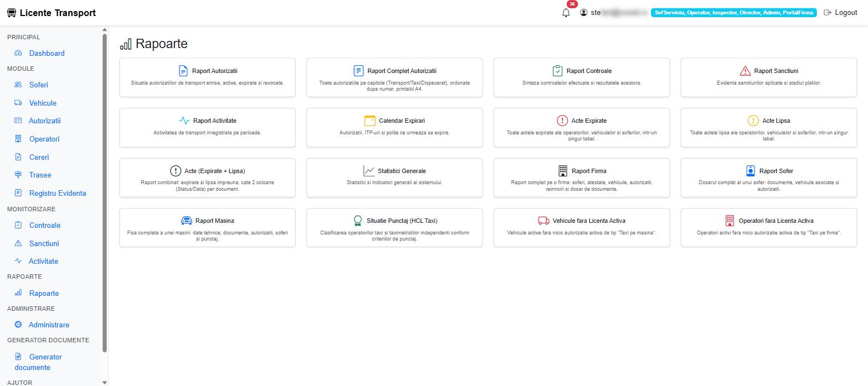This screenshot has width=868, height=386.
Task: Click the sidebar scroll-up arrow
Action: (x=105, y=30)
